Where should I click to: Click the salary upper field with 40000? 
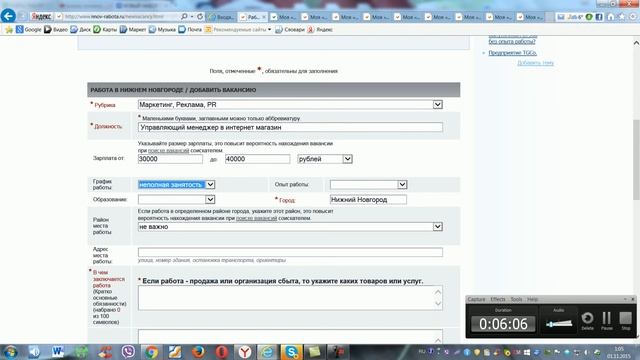(x=258, y=159)
